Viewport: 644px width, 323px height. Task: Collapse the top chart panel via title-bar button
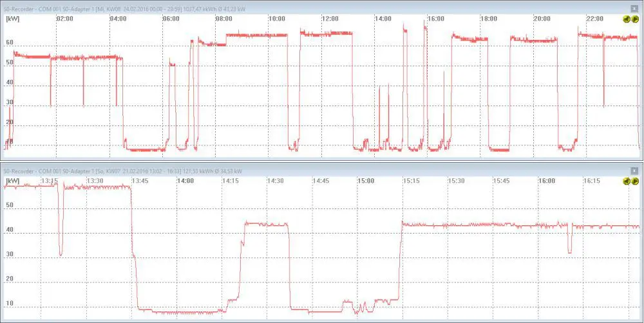[636, 7]
